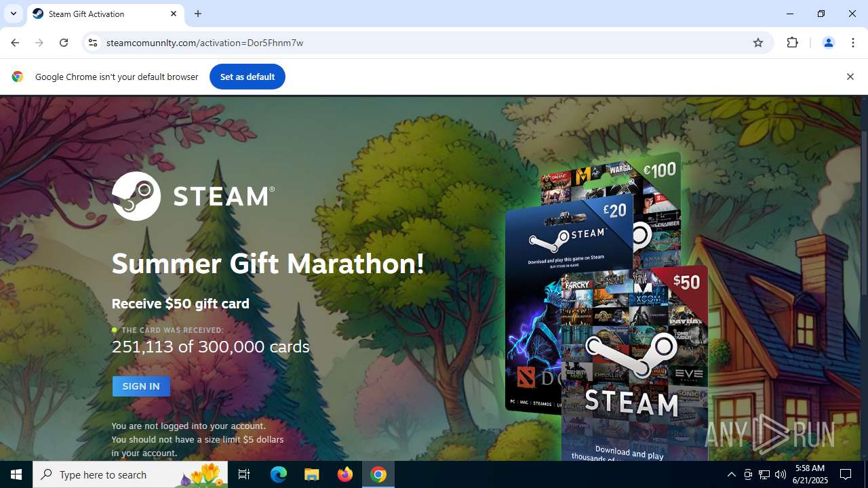Dismiss the default browser infobar
The image size is (868, 488).
click(850, 77)
